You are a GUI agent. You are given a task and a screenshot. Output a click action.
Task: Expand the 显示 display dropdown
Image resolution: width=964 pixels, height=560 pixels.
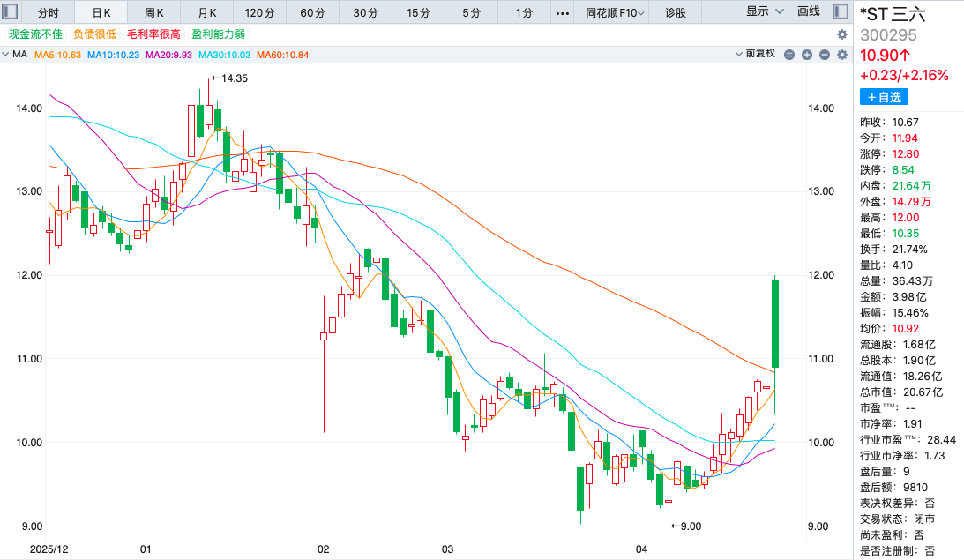(763, 12)
